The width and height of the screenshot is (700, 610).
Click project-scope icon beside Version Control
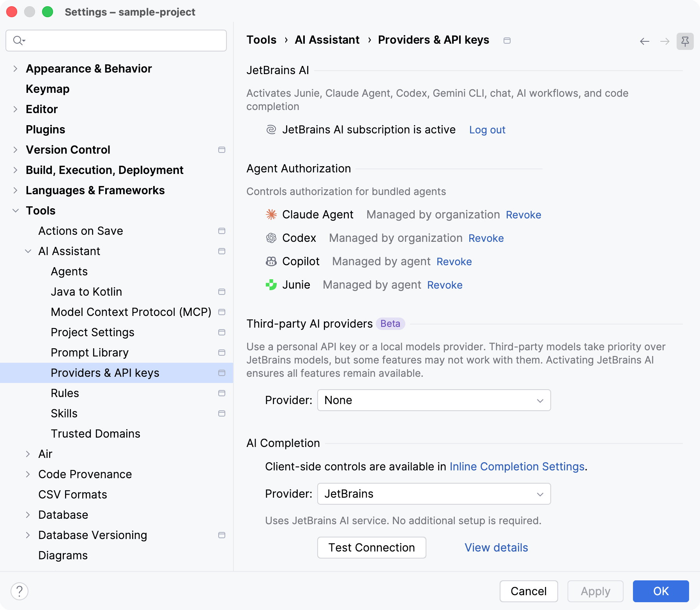point(222,150)
